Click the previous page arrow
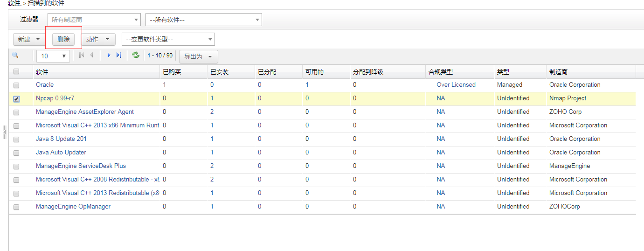644x251 pixels. pyautogui.click(x=91, y=56)
